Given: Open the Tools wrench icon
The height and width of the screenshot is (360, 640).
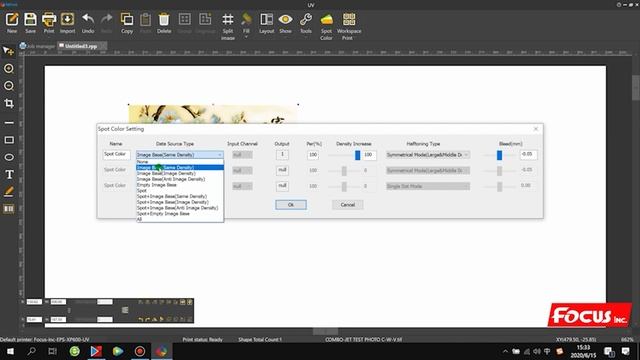Looking at the screenshot, I should click(306, 24).
